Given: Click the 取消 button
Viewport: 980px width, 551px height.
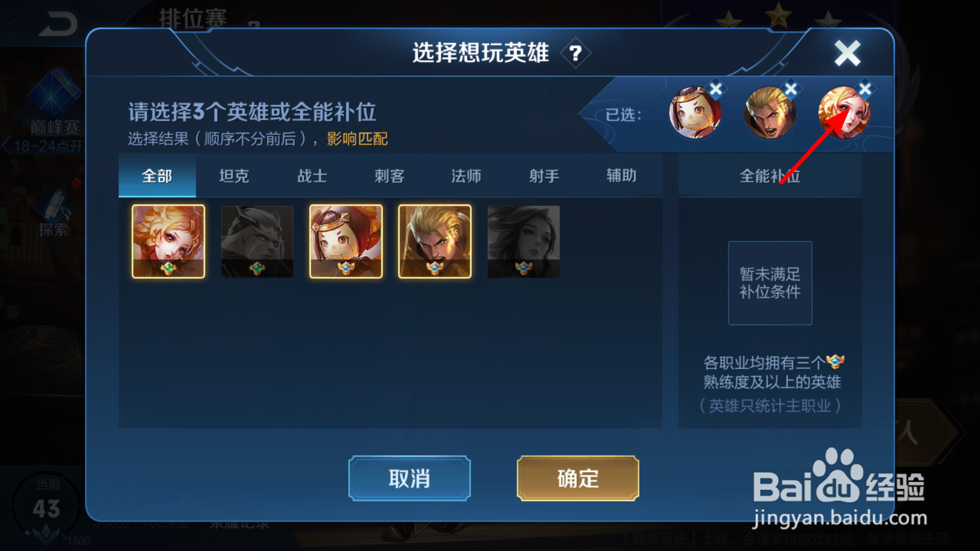Looking at the screenshot, I should [409, 479].
